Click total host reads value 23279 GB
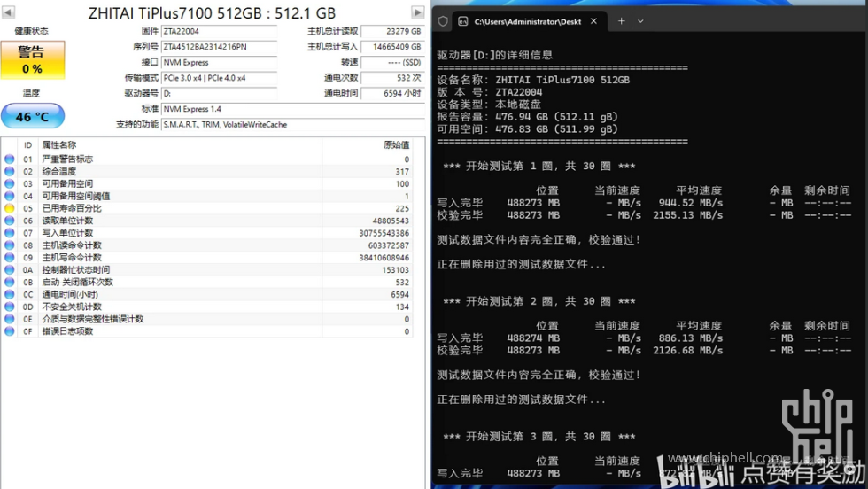Viewport: 868px width, 489px height. point(392,32)
